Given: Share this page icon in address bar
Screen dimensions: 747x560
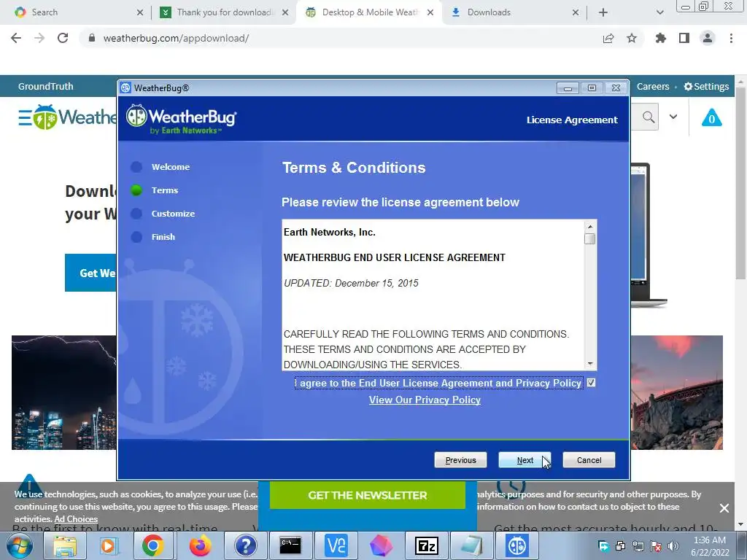Looking at the screenshot, I should (x=608, y=38).
